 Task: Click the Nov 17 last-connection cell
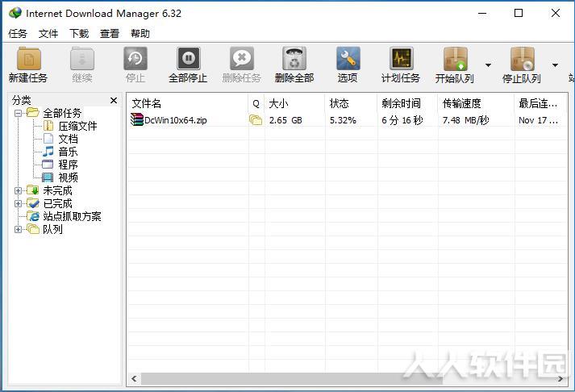(x=538, y=120)
